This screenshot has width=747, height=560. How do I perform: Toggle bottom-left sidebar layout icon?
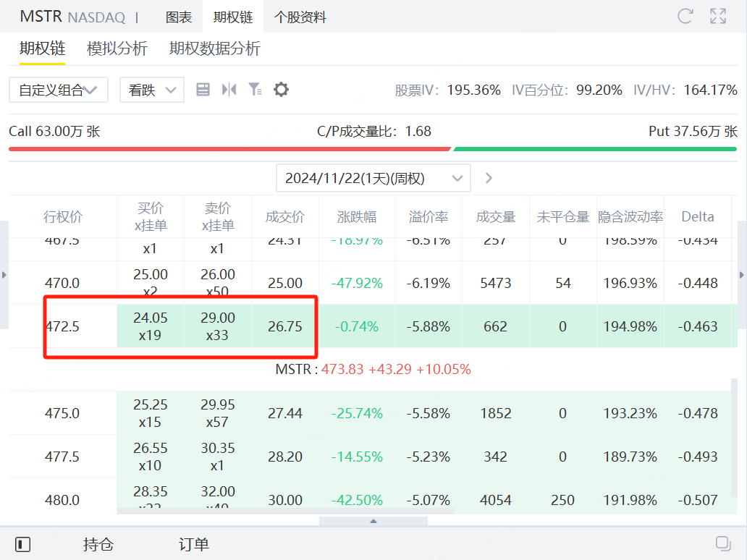coord(22,544)
